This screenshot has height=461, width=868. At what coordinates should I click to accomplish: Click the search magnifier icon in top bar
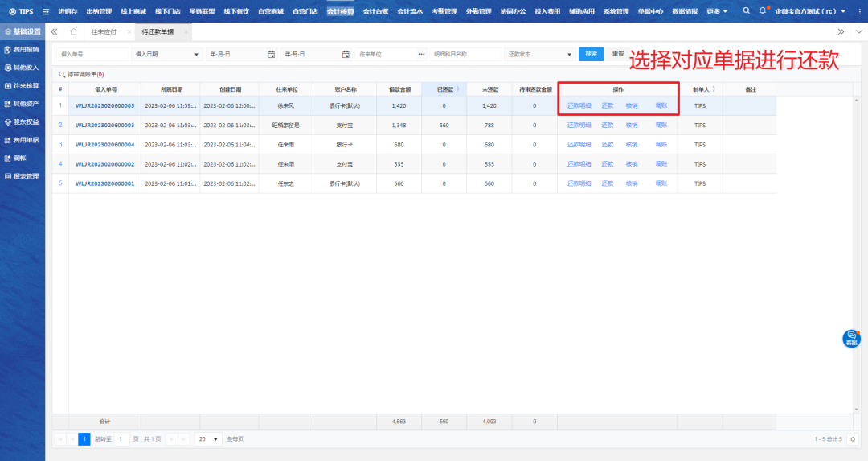(746, 11)
